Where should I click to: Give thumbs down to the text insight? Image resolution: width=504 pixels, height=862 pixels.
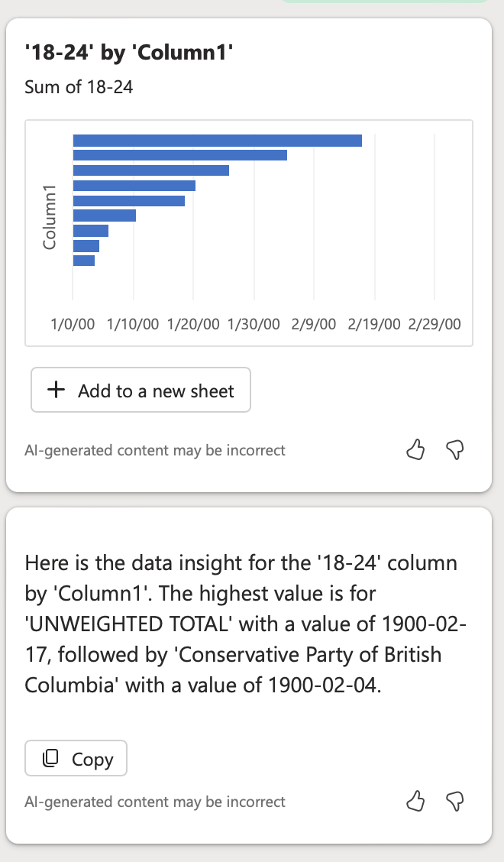455,802
